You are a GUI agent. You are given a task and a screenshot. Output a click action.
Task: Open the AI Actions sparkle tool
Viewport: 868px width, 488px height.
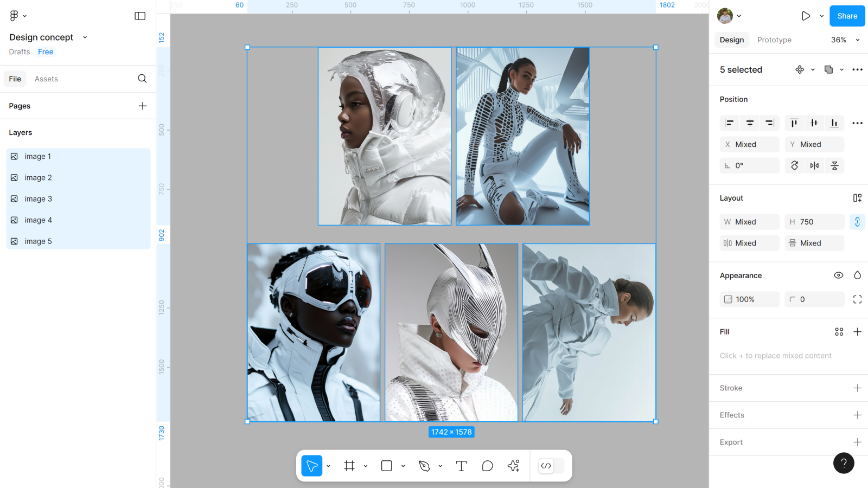coord(513,466)
